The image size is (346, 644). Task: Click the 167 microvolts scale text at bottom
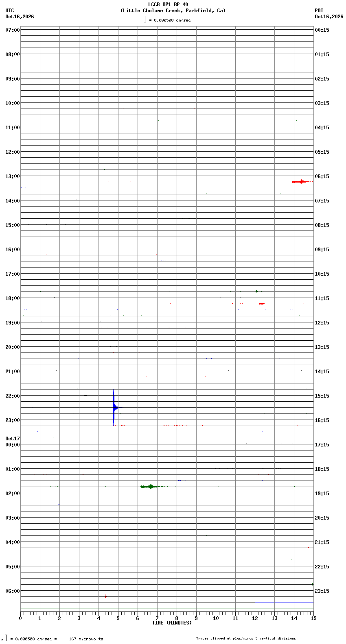86,639
